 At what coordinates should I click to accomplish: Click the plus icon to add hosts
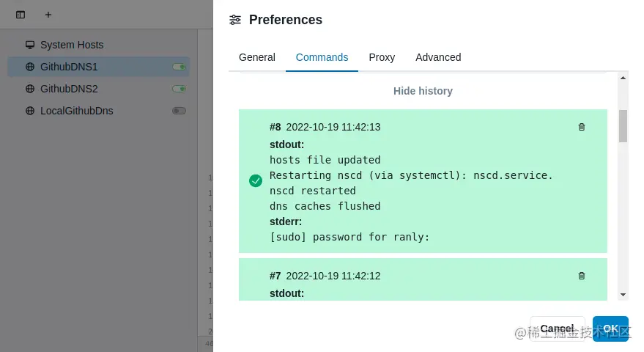pyautogui.click(x=48, y=15)
